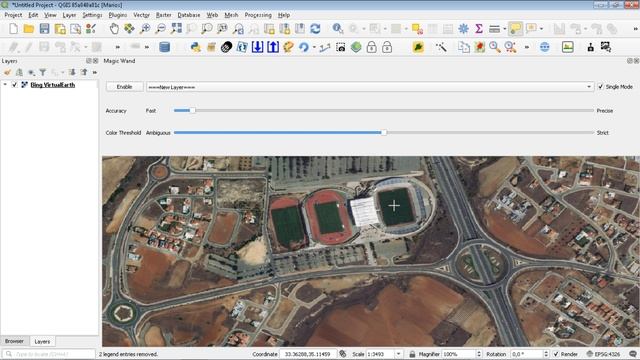Click the Rotation value field

coord(527,354)
